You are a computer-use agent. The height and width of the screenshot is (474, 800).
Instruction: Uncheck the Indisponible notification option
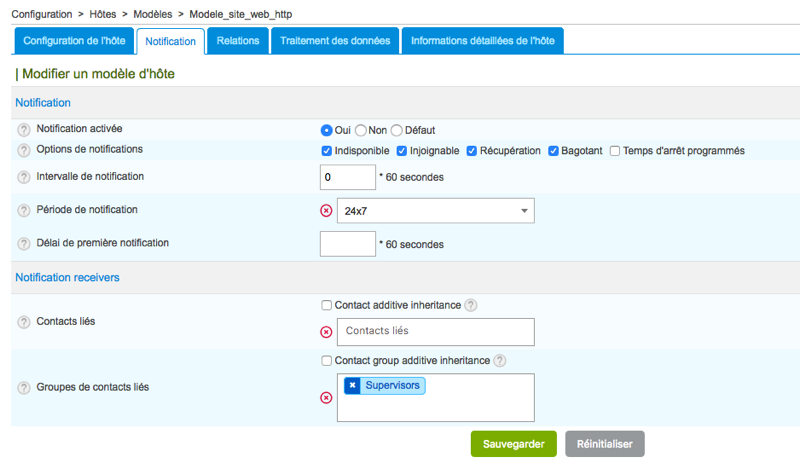[327, 151]
